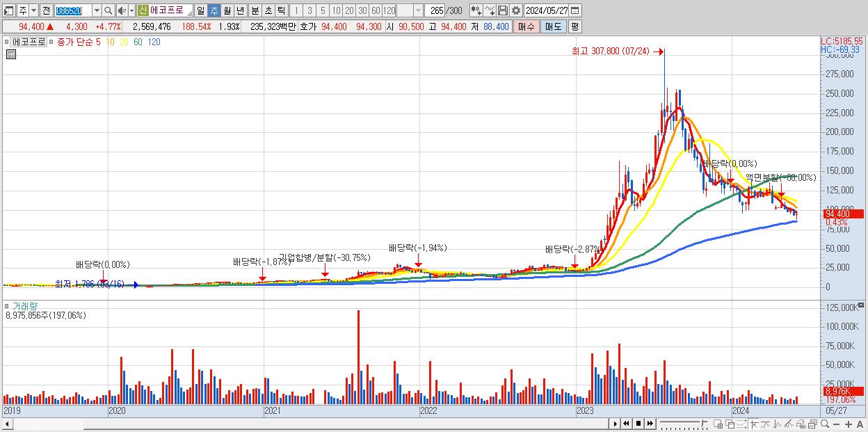Open dropdown arrow after the 120 interval
Image resolution: width=868 pixels, height=432 pixels.
[x=418, y=10]
